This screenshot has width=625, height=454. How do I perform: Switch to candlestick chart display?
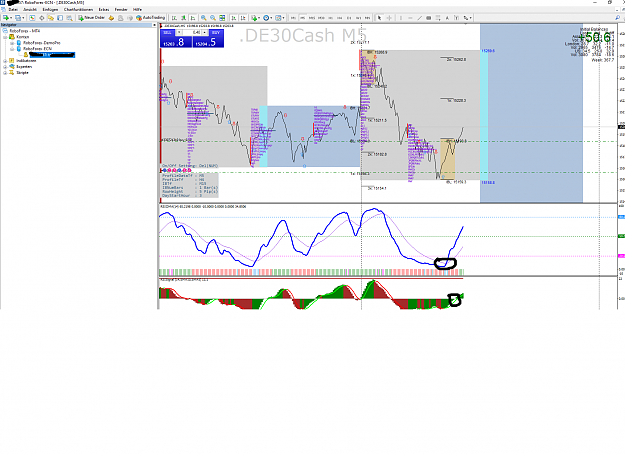183,18
